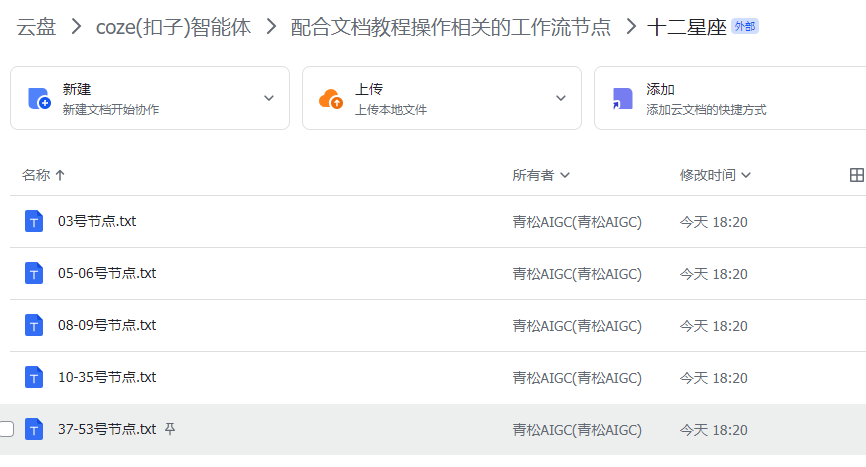Click the 外部 badge next to 十二星座
This screenshot has width=866, height=467.
pyautogui.click(x=744, y=26)
